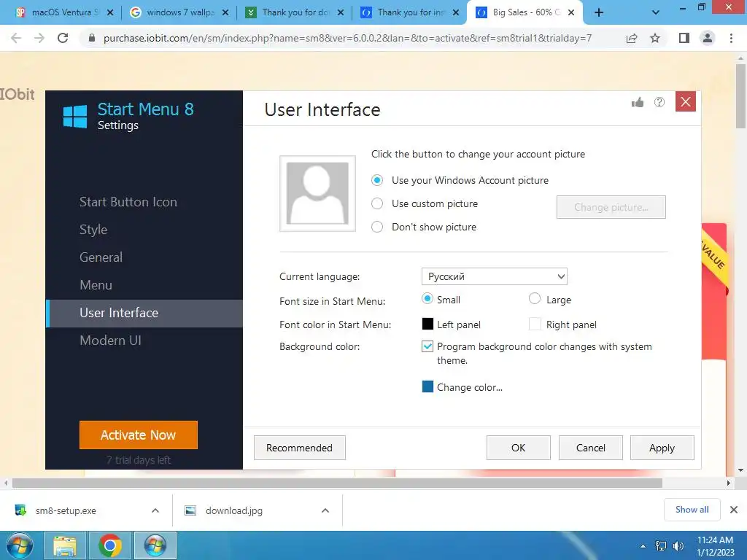Click the Recommended button
The height and width of the screenshot is (560, 747).
299,448
